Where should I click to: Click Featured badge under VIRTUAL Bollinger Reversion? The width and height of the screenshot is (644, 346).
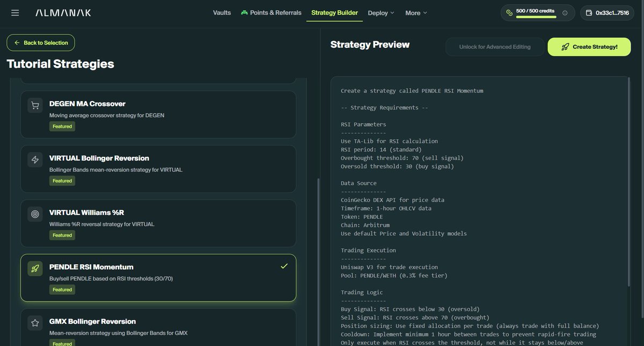tap(62, 181)
